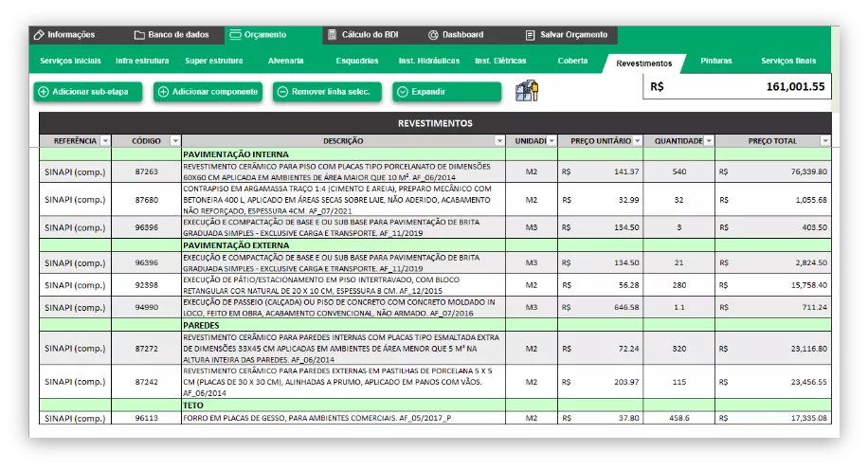Open the DESCRIÇÃO column filter dropdown
The height and width of the screenshot is (469, 868).
point(499,141)
